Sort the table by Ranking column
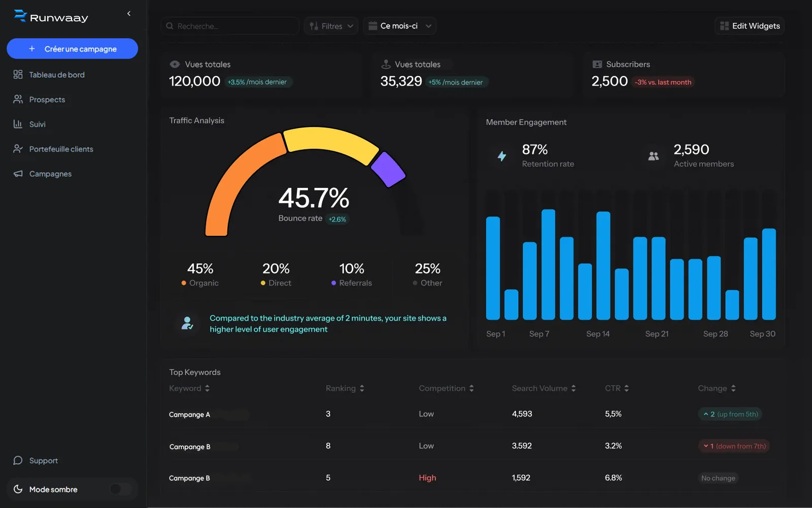Image resolution: width=812 pixels, height=508 pixels. pos(362,389)
